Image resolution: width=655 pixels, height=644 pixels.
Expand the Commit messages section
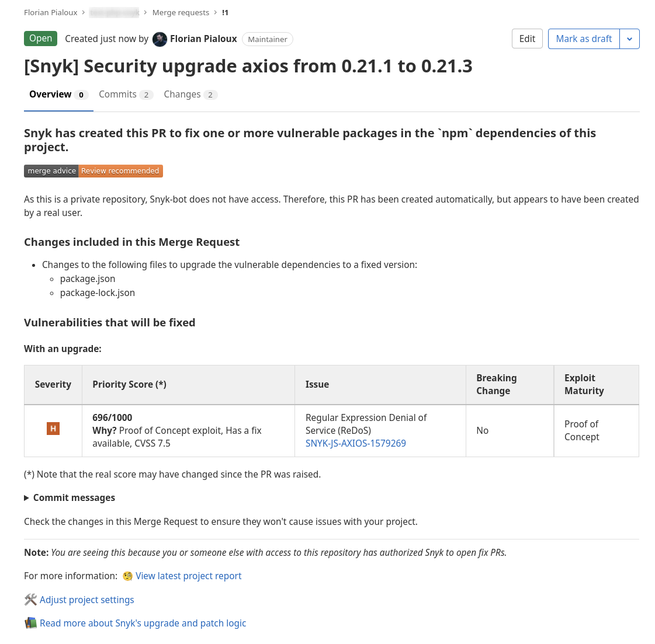pos(70,497)
